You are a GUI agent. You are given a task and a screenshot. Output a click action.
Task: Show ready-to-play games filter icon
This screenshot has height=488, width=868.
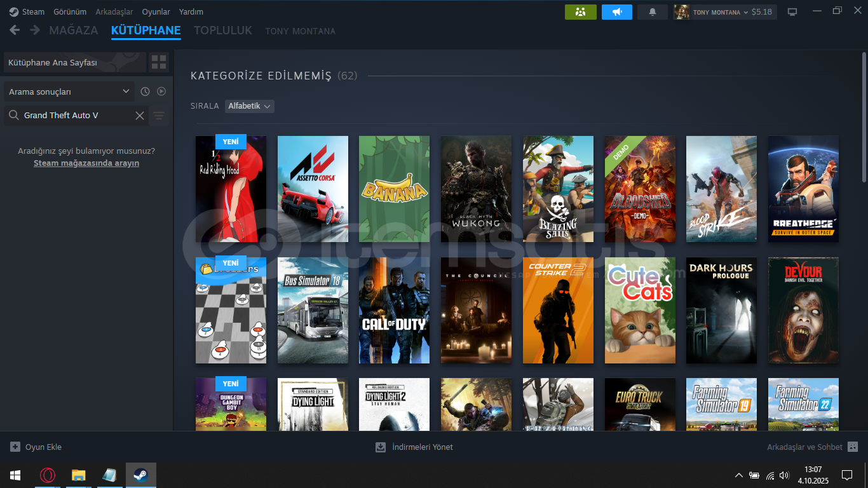[x=161, y=91]
